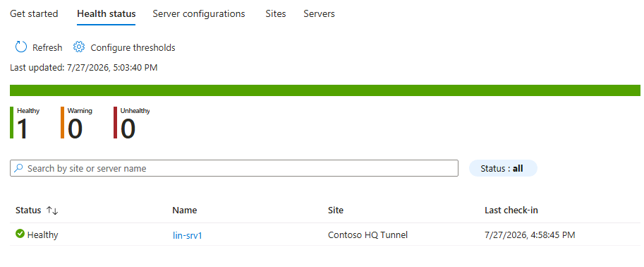
Task: Click the Healthy status text in lin-srv1 row
Action: (x=43, y=235)
